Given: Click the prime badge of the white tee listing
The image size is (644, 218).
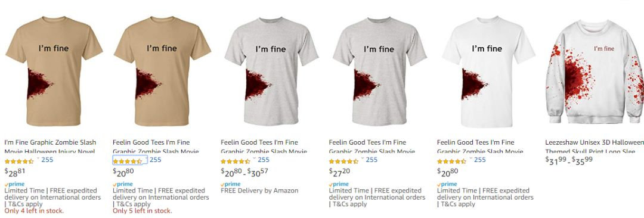Looking at the screenshot, I should pos(447,184).
